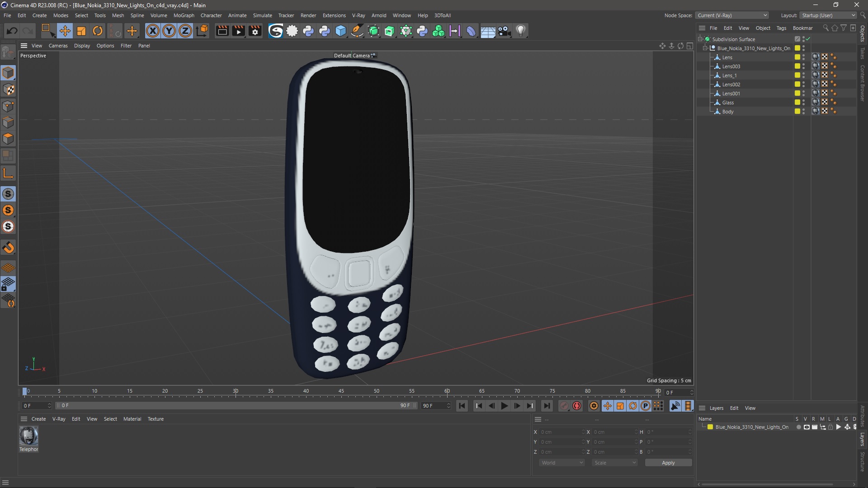The image size is (868, 488).
Task: Go to start of animation
Action: point(462,406)
